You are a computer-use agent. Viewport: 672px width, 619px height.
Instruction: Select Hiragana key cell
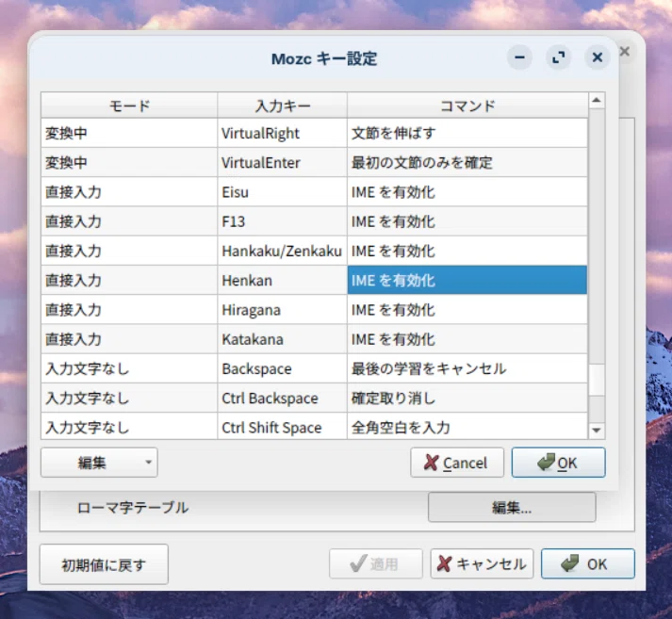(282, 310)
